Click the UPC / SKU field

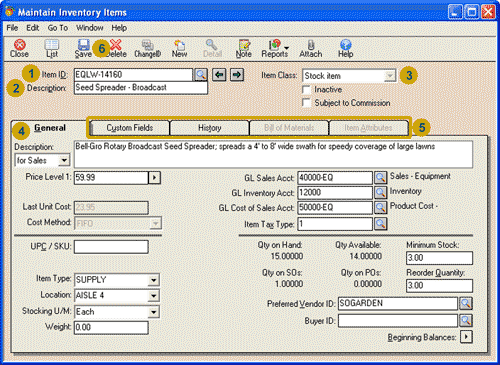111,247
